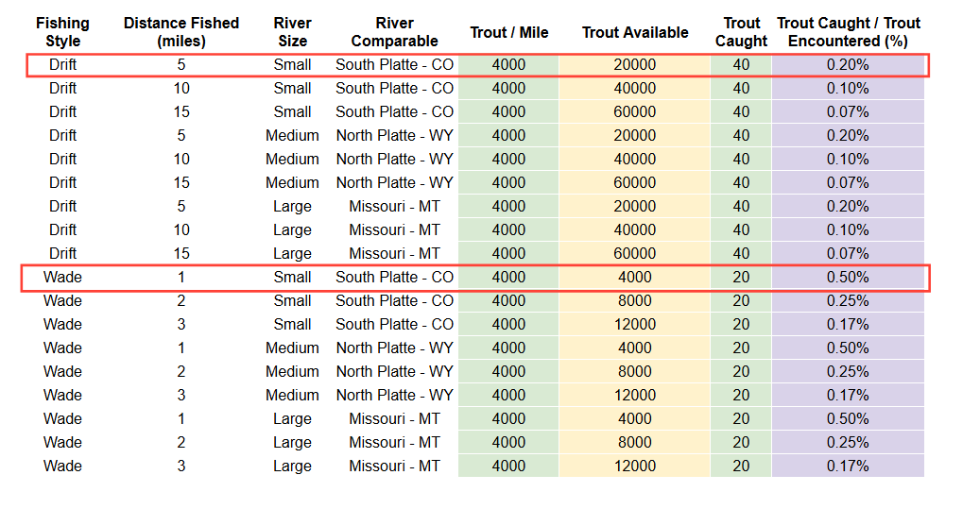Select distance 1 in the red-outlined Wade row

[181, 278]
